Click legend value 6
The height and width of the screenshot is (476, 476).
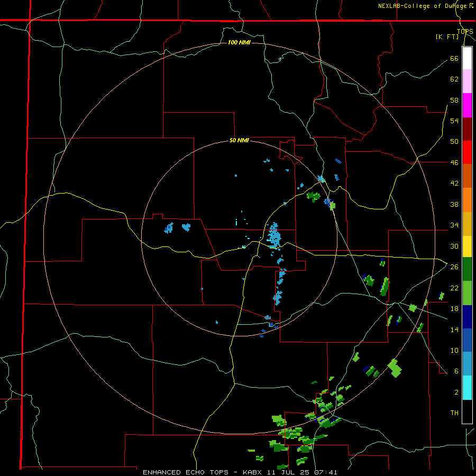pyautogui.click(x=456, y=371)
